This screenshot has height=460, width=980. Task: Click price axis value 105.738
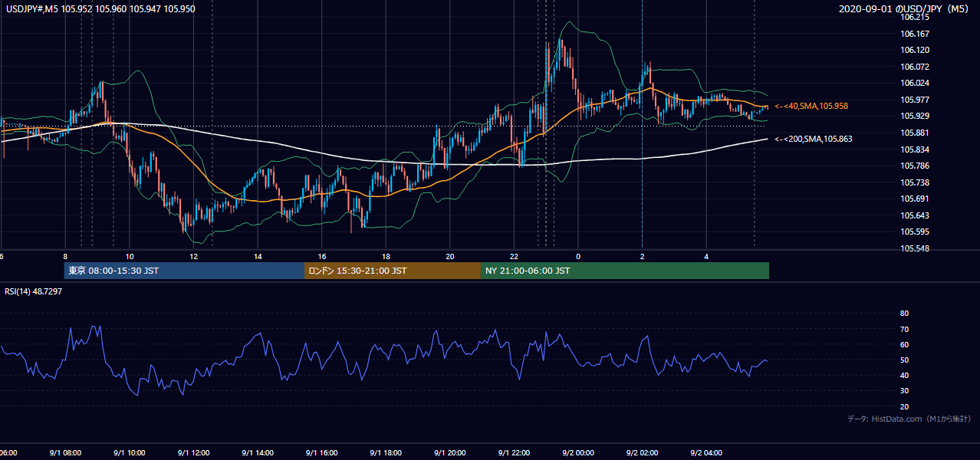click(915, 182)
